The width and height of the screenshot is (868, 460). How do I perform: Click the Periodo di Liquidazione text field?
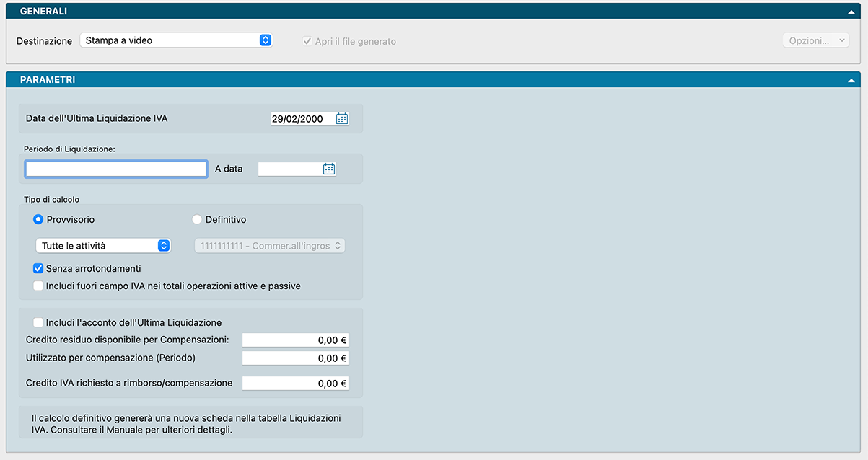[x=116, y=169]
